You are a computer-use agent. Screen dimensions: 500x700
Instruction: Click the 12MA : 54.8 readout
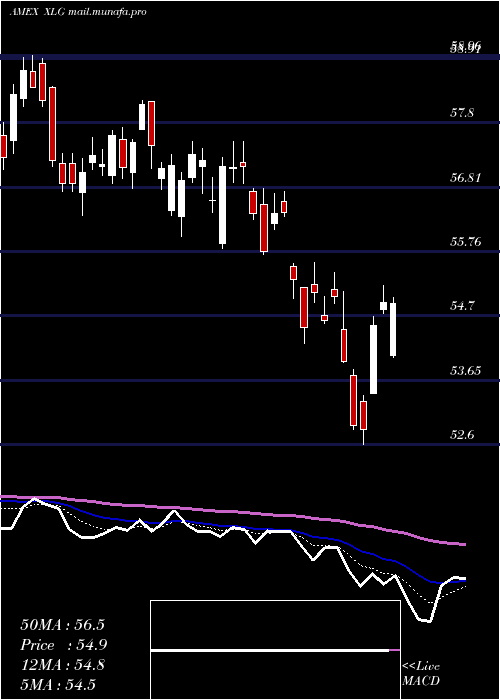(62, 665)
